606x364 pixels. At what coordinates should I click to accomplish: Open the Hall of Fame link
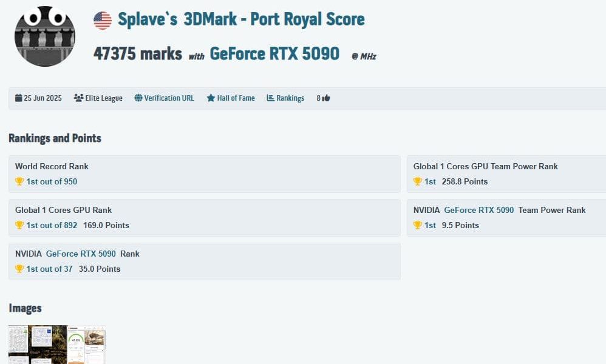[236, 98]
